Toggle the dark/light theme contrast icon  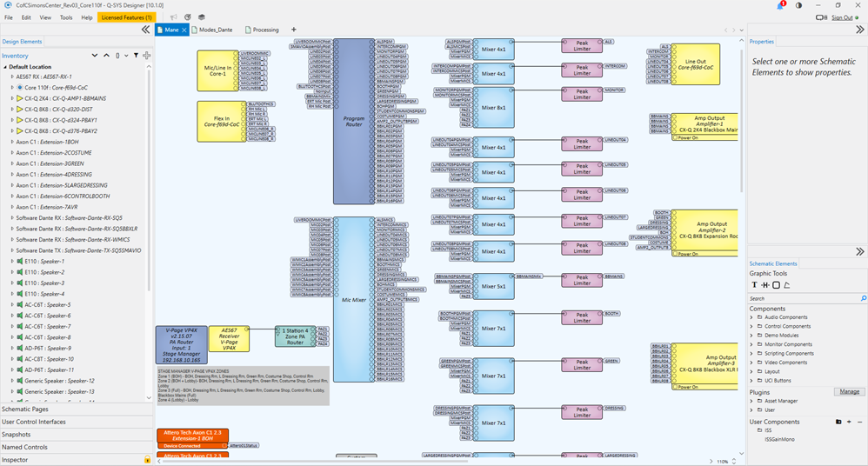coord(798,5)
